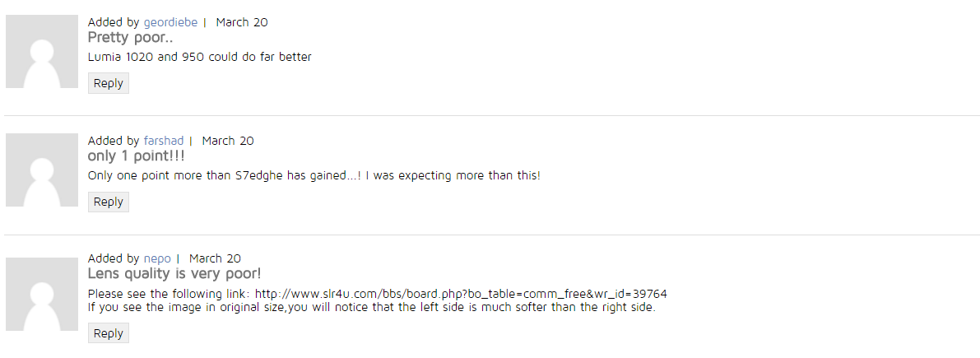Image resolution: width=980 pixels, height=358 pixels.
Task: Visit the farshad username link
Action: (x=164, y=141)
